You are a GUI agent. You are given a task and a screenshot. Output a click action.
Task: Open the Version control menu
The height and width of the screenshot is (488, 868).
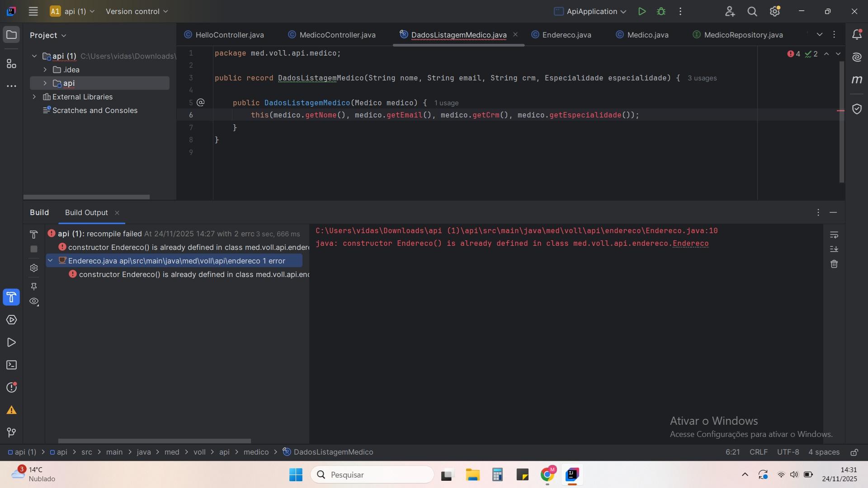(x=137, y=11)
